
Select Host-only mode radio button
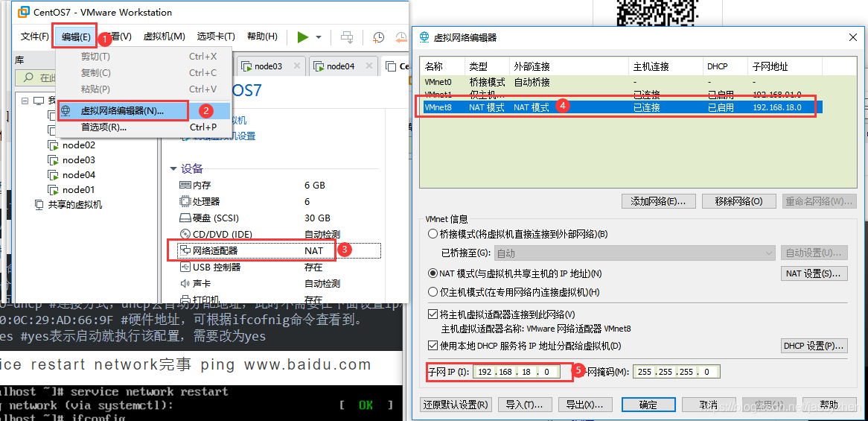[433, 292]
